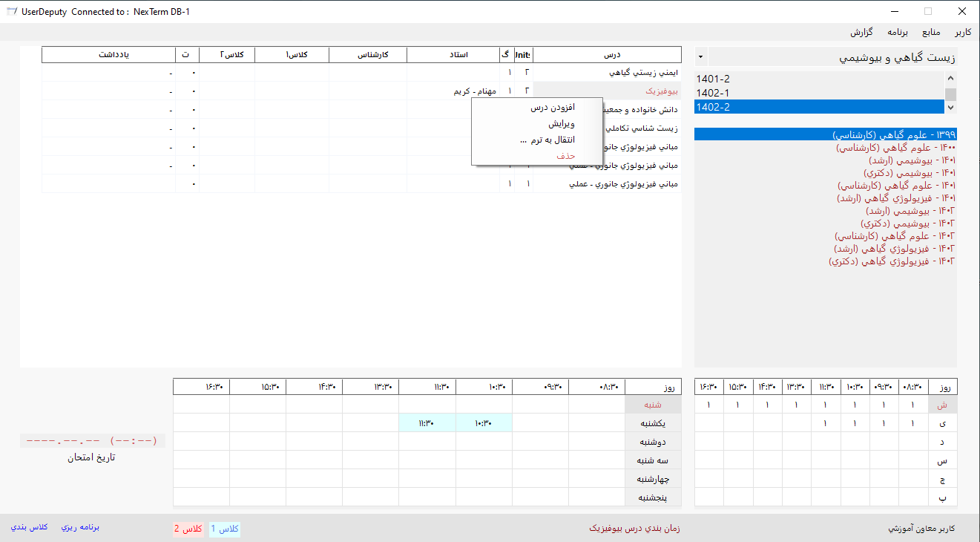The width and height of the screenshot is (980, 542).
Task: Select ویرایش in the context menu
Action: click(562, 124)
